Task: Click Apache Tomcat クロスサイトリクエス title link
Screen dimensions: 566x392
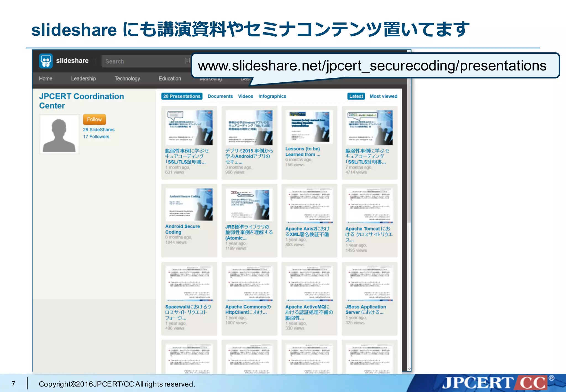Action: (x=369, y=234)
